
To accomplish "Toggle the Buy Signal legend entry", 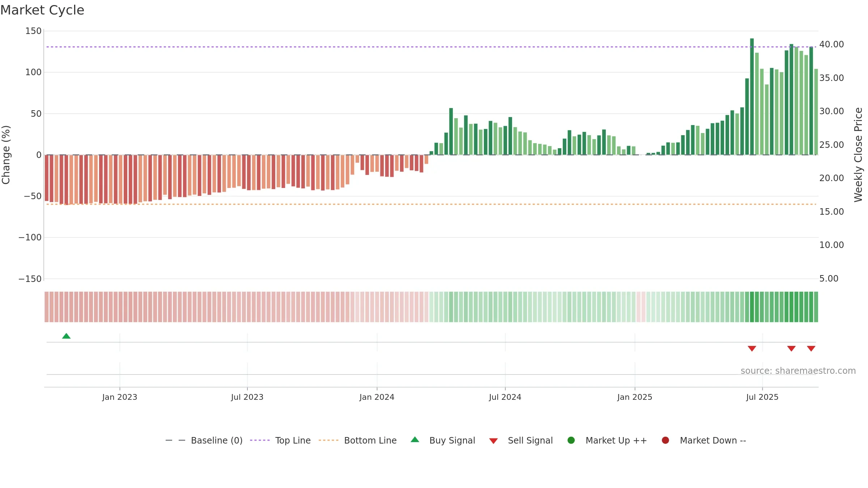I will 443,440.
